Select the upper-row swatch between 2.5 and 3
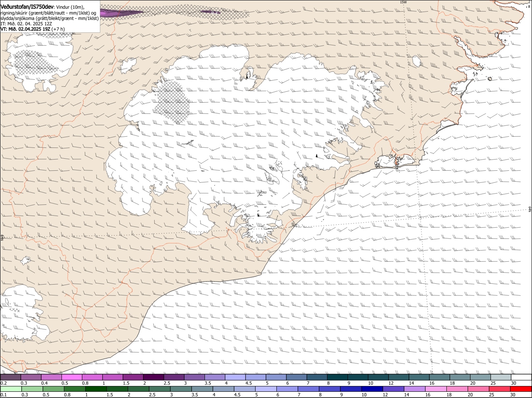The image size is (532, 398). (174, 377)
